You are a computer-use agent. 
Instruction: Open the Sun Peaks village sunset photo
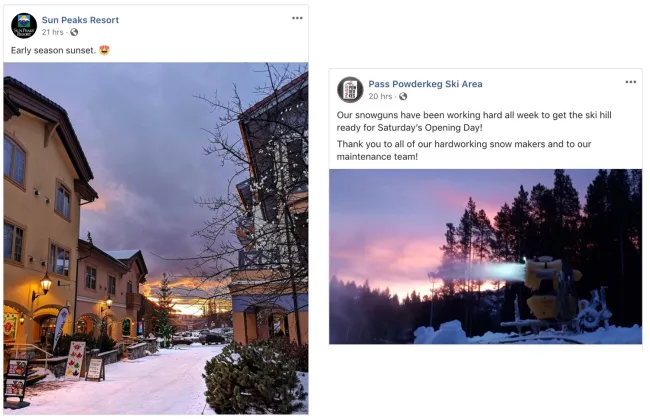[x=156, y=200]
